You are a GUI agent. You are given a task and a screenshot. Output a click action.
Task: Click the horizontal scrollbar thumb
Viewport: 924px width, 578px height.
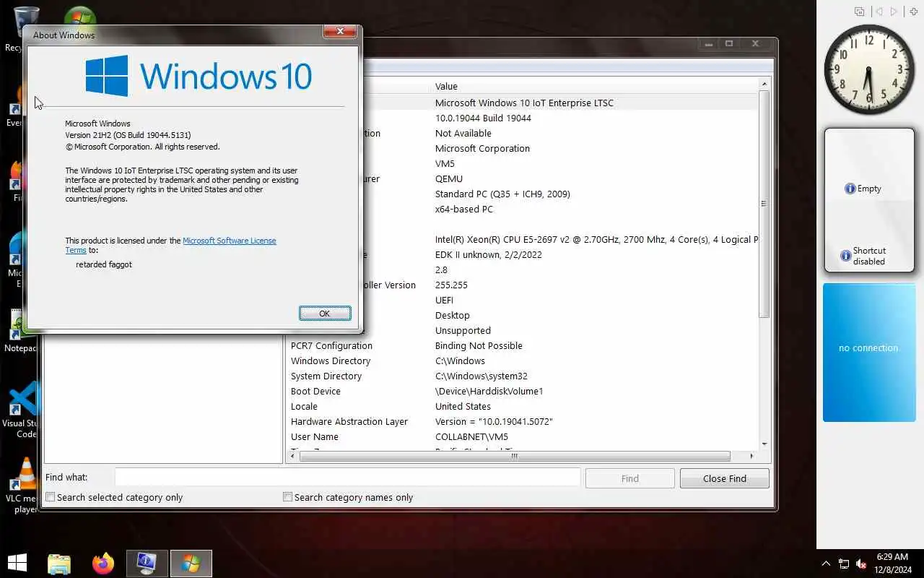(515, 456)
